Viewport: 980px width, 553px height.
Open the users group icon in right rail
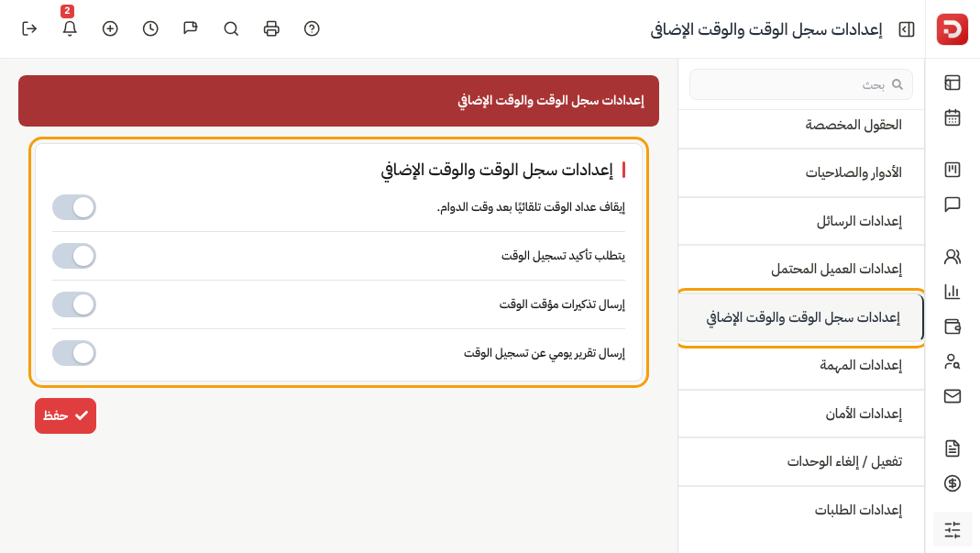952,257
